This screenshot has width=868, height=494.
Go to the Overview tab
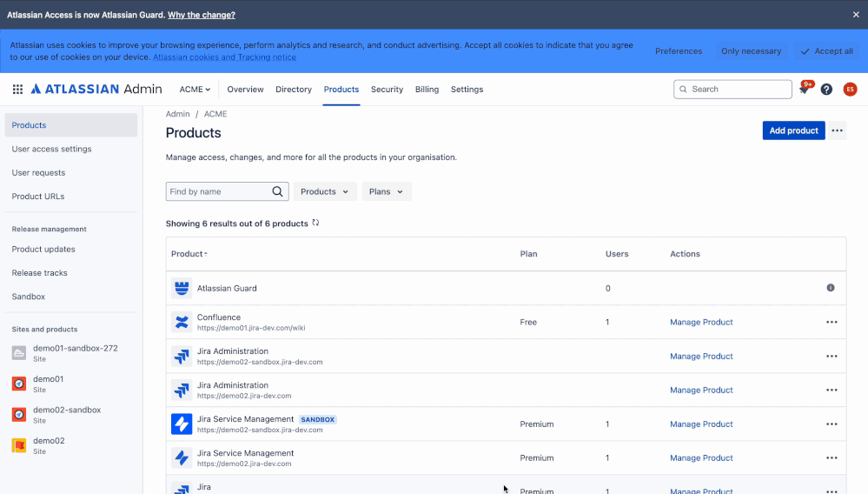click(245, 90)
